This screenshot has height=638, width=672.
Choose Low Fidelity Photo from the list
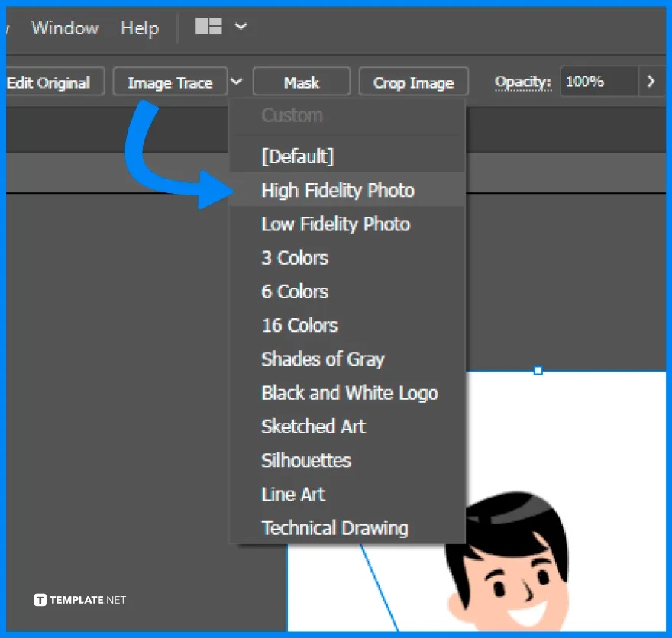tap(335, 224)
